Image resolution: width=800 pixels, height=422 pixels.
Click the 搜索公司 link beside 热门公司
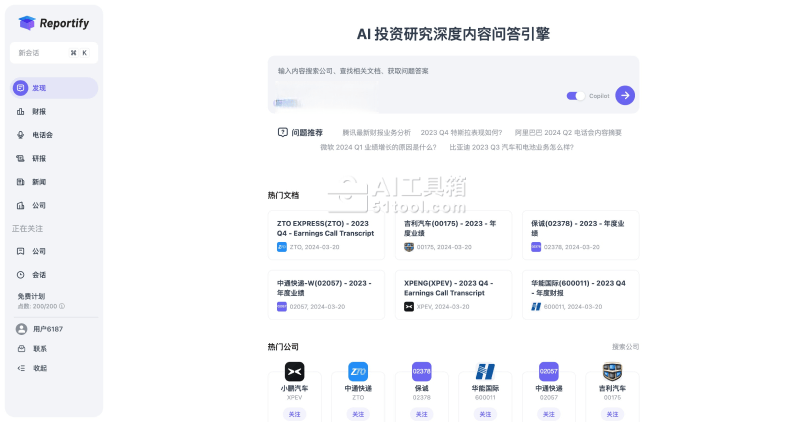pos(625,347)
